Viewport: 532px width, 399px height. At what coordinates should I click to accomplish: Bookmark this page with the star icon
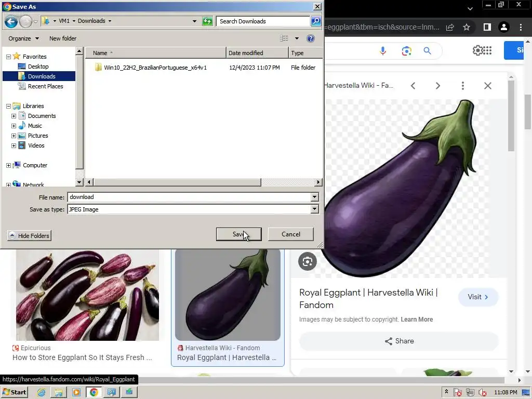coord(467,27)
